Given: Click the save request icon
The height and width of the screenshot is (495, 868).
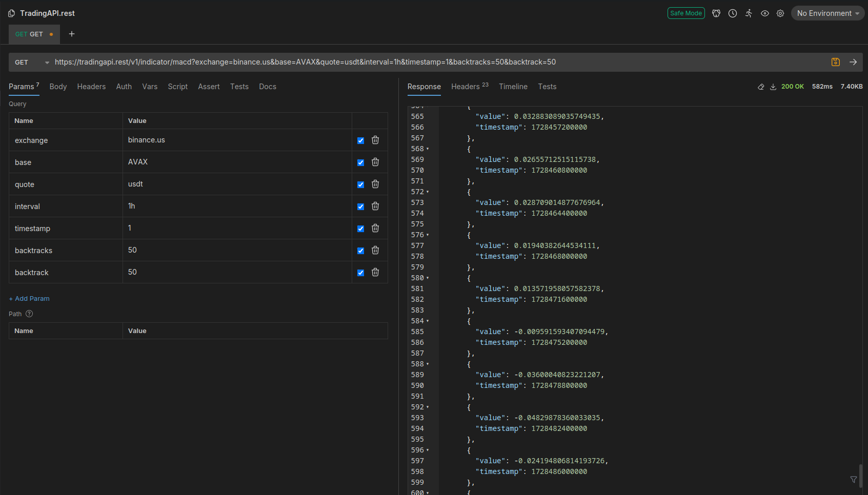Looking at the screenshot, I should [835, 62].
